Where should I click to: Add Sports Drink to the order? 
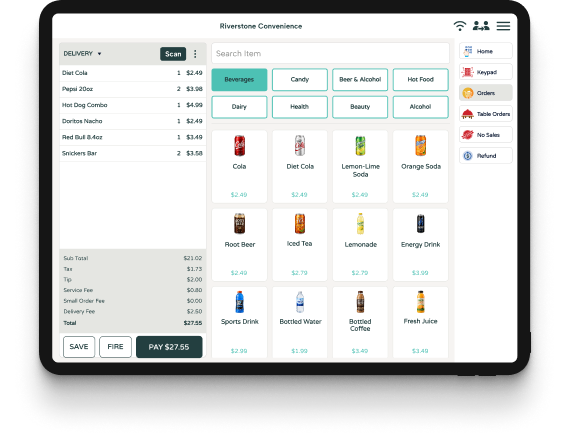tap(239, 322)
